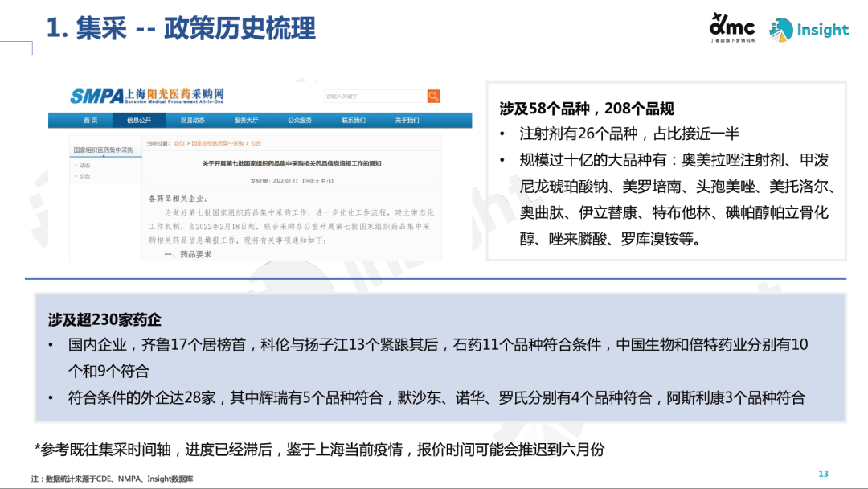Click the dmc logo in slide header
This screenshot has width=868, height=489.
(732, 27)
